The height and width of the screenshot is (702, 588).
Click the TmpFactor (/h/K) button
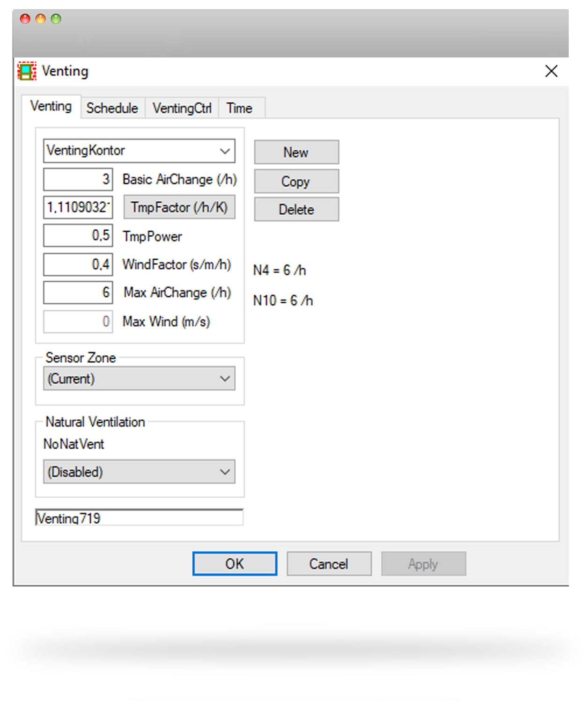point(179,207)
